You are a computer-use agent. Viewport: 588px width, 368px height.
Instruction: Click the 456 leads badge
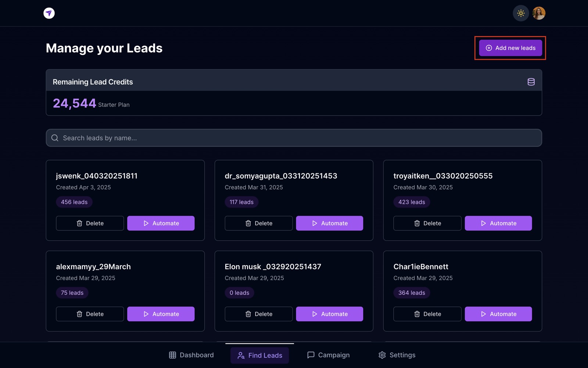click(x=74, y=202)
